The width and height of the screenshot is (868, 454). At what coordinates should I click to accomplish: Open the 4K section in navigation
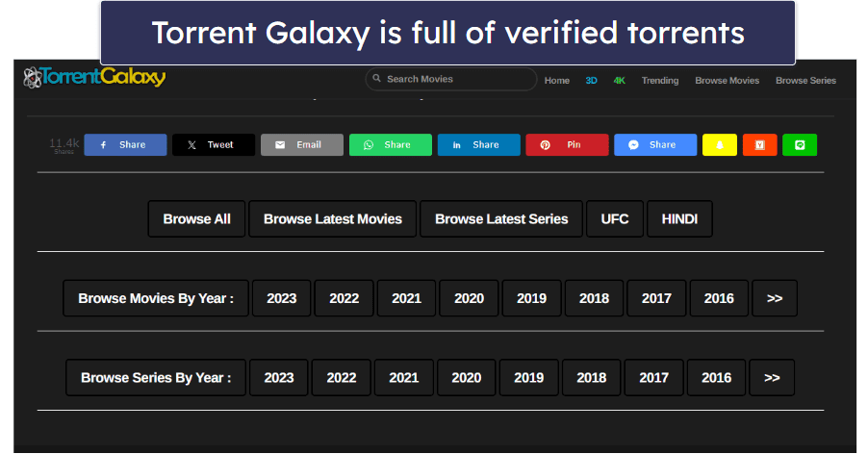click(620, 81)
